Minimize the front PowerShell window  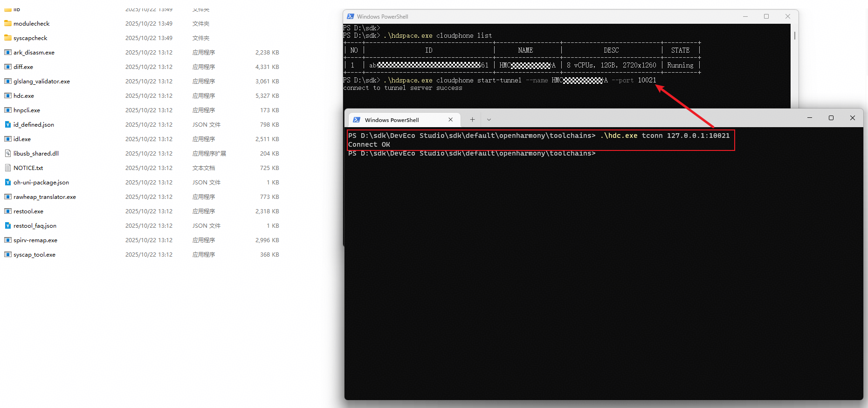[x=810, y=118]
